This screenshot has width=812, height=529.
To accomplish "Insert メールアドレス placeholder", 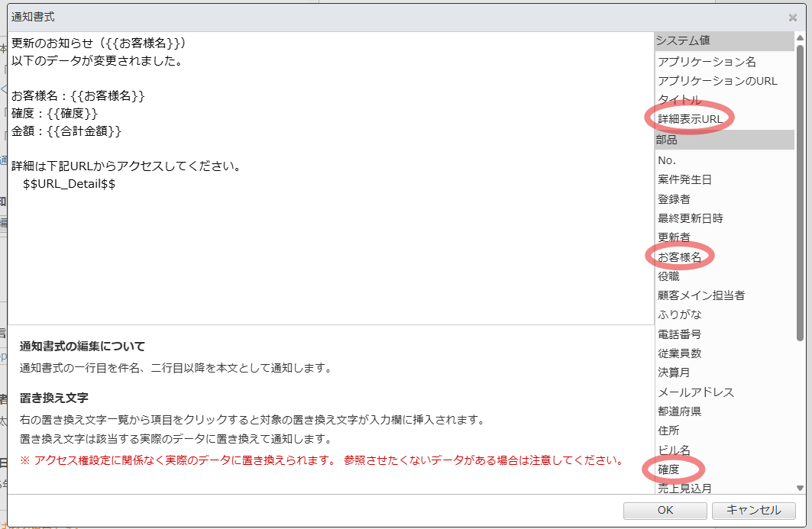I will tap(695, 392).
